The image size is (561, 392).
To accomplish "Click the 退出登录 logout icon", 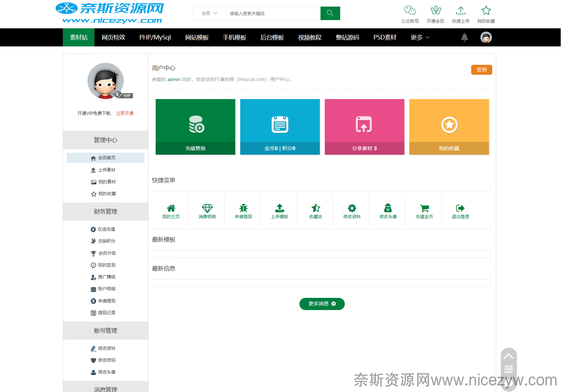I will pos(460,208).
